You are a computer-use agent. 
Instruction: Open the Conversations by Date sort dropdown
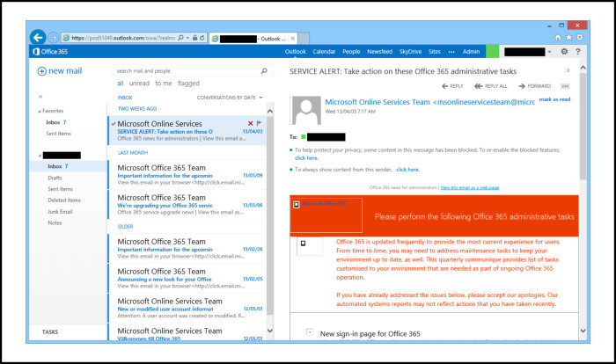coord(230,98)
